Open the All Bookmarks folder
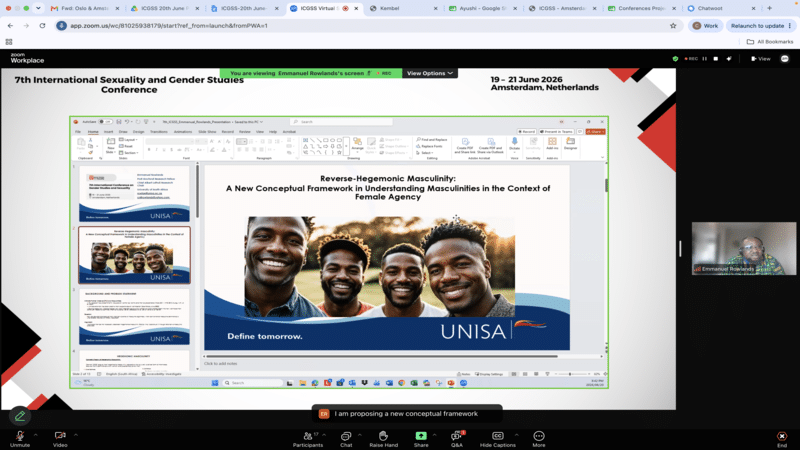Screen dimensions: 800x450 [770, 42]
